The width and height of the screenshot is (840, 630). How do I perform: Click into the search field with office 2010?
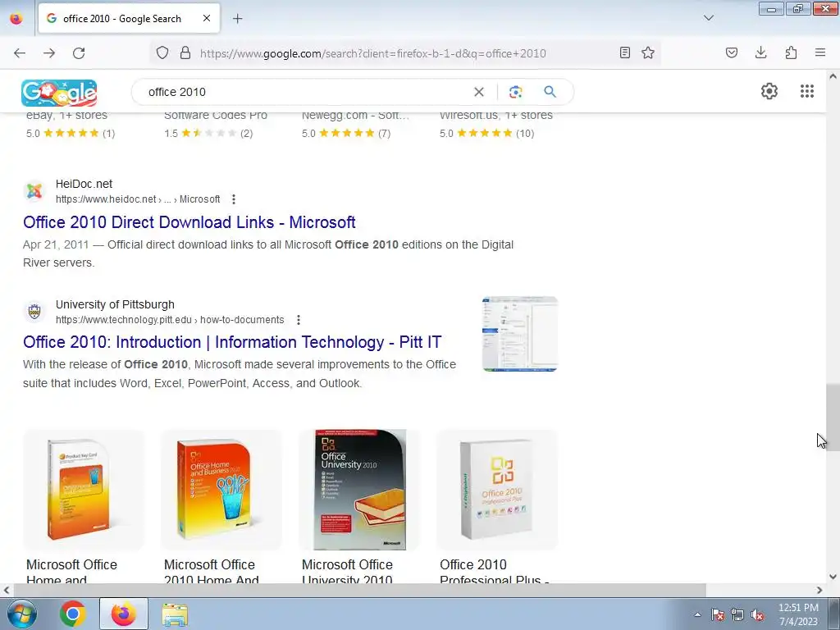(x=305, y=92)
